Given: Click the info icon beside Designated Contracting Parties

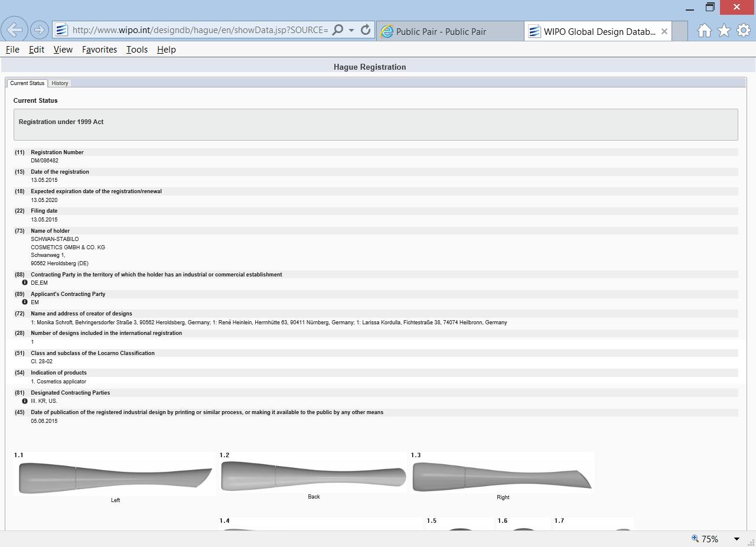Looking at the screenshot, I should click(25, 401).
